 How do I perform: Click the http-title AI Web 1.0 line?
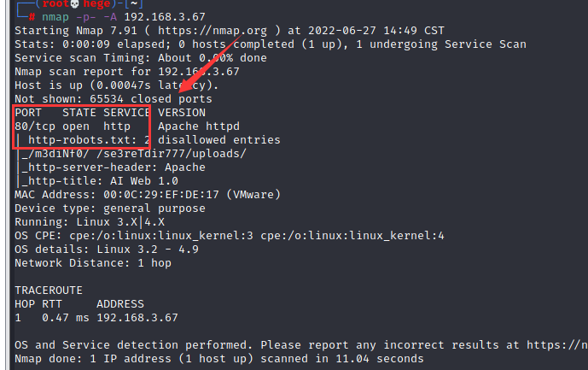100,181
